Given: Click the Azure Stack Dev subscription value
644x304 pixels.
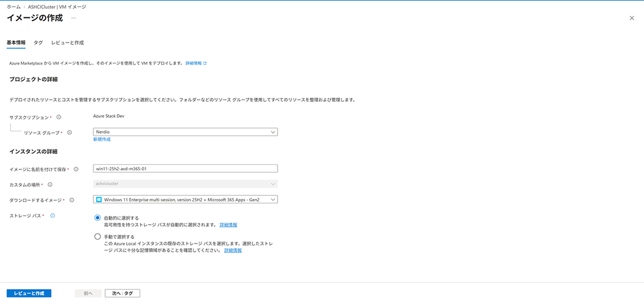Looking at the screenshot, I should click(109, 117).
